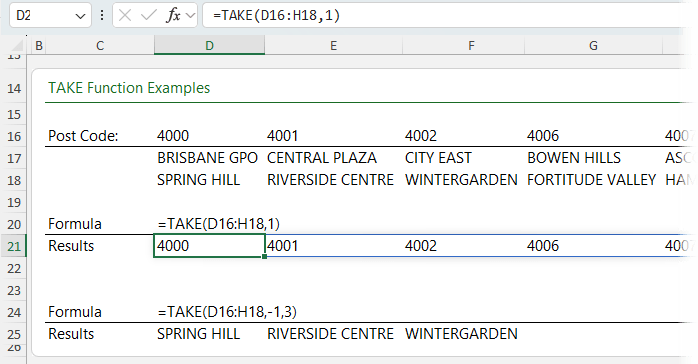Click the Post Code: label cell
Screen dimensions: 698x364
[x=83, y=136]
